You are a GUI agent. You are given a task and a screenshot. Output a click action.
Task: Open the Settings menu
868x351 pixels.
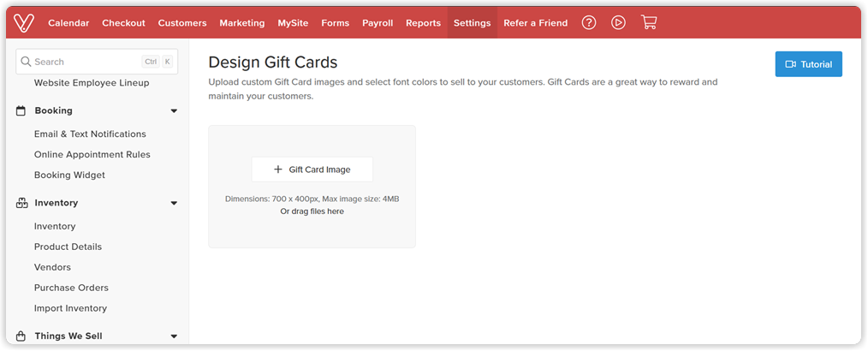473,23
